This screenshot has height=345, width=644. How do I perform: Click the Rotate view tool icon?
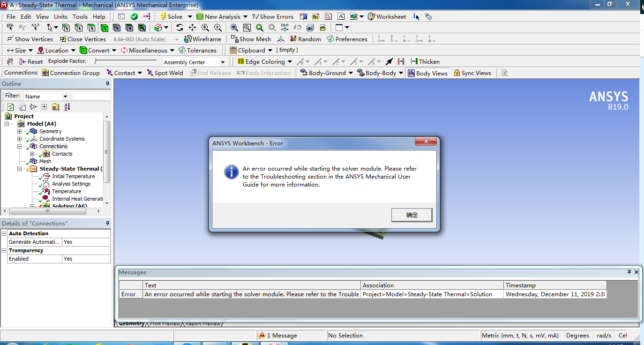[x=180, y=28]
